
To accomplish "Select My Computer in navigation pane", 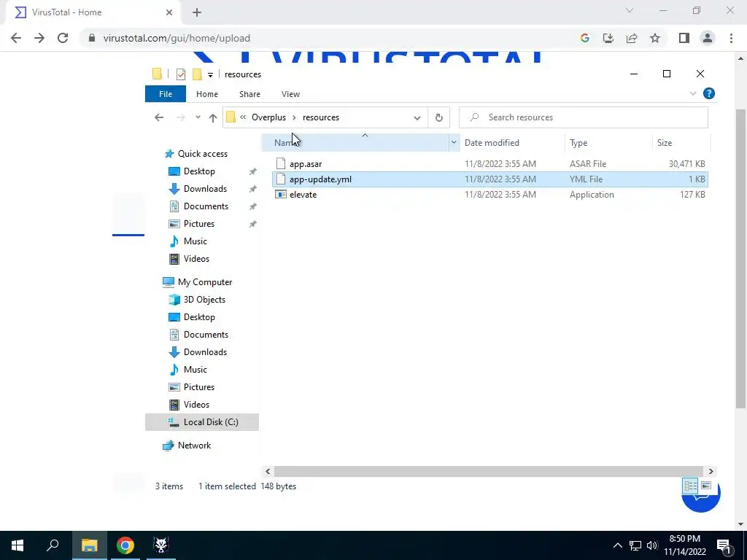I will coord(205,282).
